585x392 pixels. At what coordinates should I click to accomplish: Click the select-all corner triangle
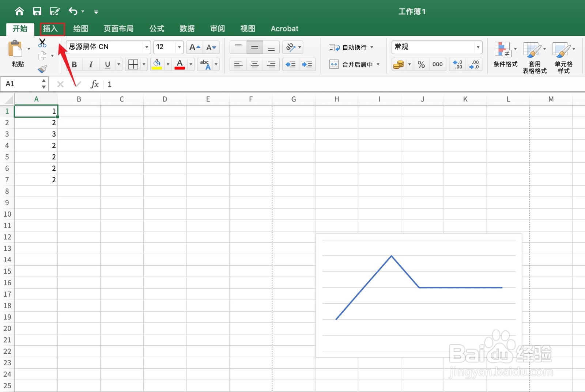point(7,99)
